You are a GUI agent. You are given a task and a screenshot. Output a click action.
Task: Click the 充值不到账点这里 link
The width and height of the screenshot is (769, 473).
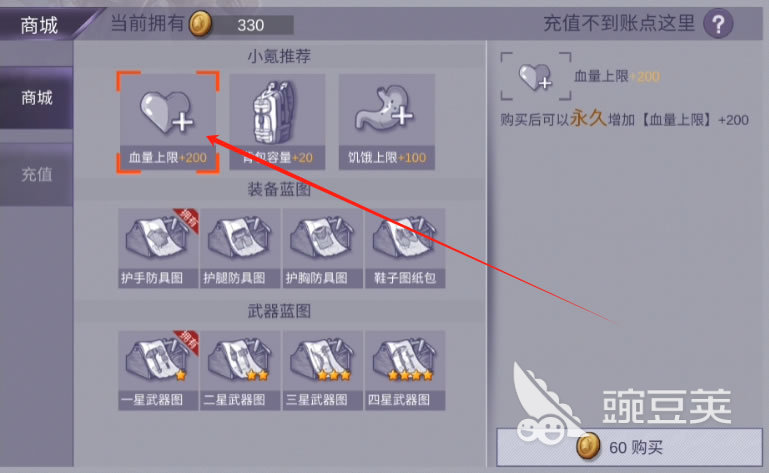(x=619, y=23)
